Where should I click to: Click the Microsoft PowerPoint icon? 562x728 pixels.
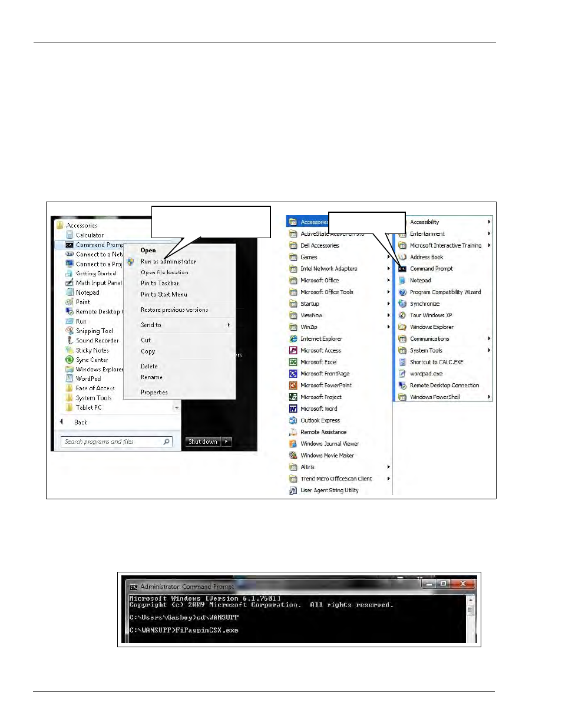tap(293, 386)
